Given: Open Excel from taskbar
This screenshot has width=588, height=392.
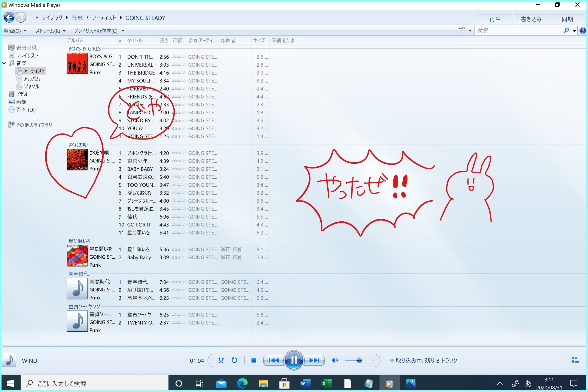Looking at the screenshot, I should [x=326, y=383].
